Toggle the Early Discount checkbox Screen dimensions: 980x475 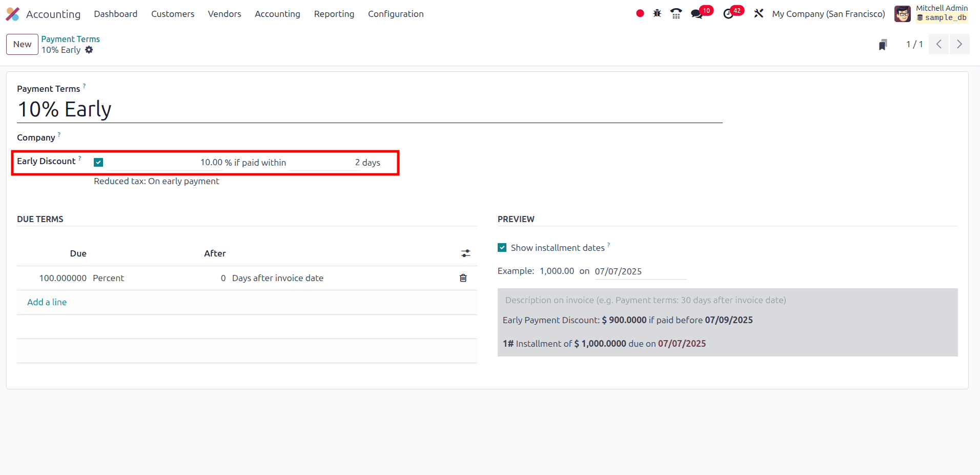tap(98, 162)
